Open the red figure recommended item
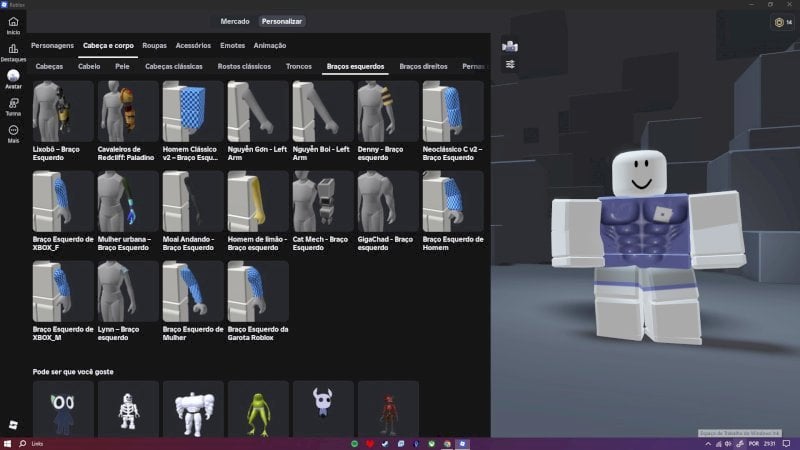The height and width of the screenshot is (450, 800). click(388, 410)
